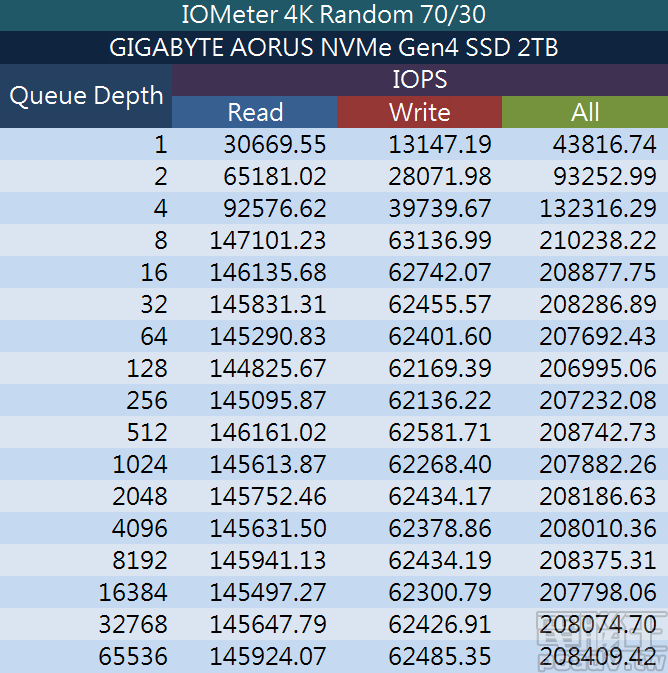
Task: Click read value 145613.87
Action: pos(268,464)
